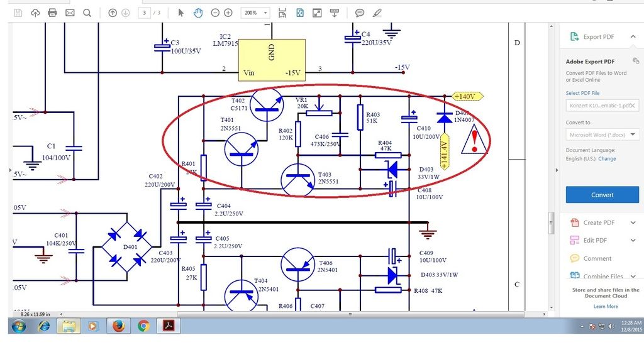Zoom out with minus button

(x=215, y=13)
